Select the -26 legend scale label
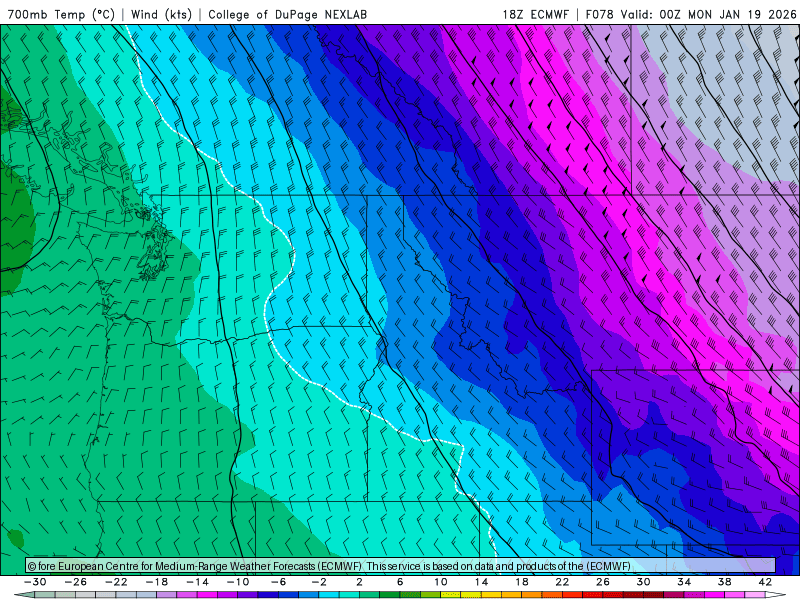This screenshot has height=600, width=800. [76, 582]
